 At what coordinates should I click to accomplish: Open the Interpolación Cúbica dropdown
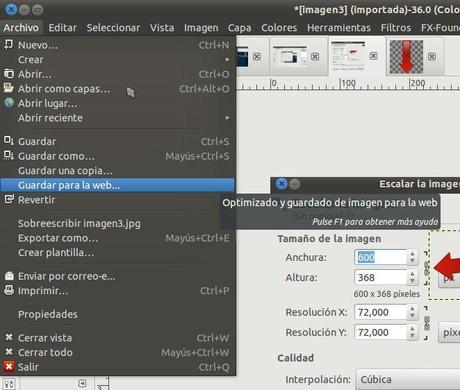click(408, 380)
